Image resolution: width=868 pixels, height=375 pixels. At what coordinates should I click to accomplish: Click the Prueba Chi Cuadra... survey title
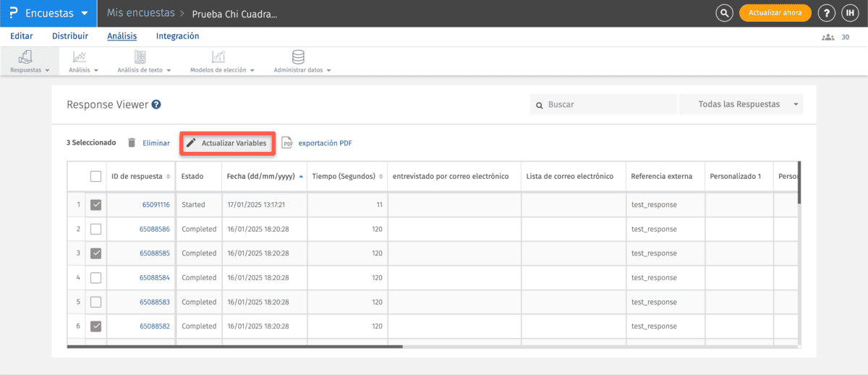pos(234,14)
